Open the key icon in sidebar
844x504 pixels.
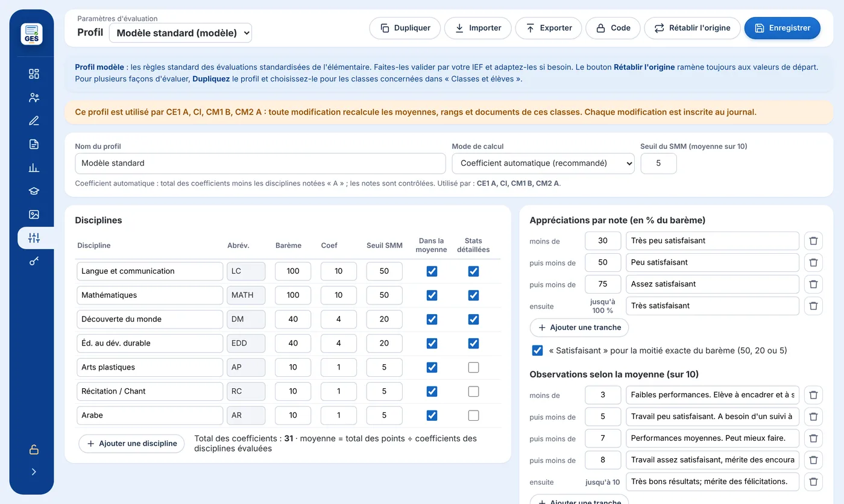click(x=34, y=261)
